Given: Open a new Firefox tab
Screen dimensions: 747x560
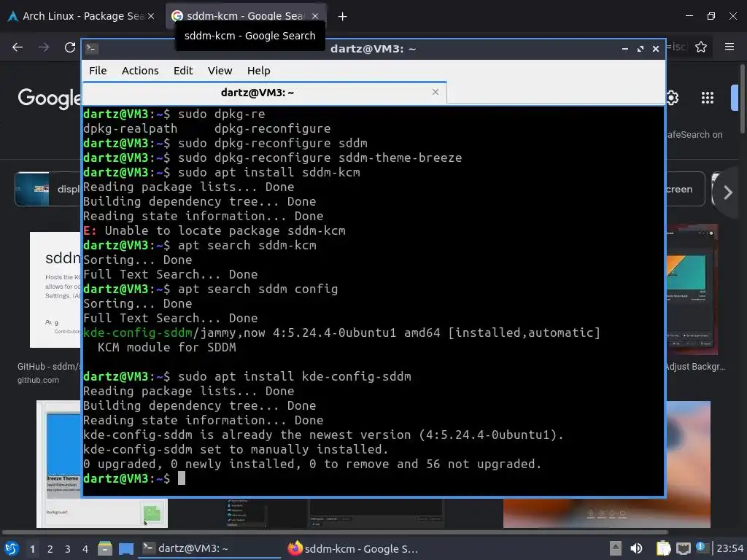Looking at the screenshot, I should [342, 17].
